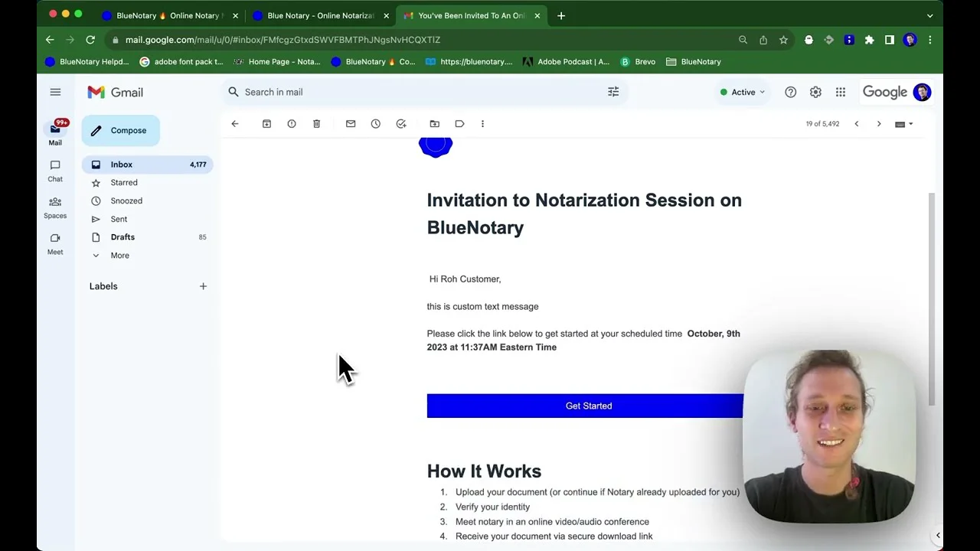Mark the email as unread
The width and height of the screenshot is (980, 551).
click(x=351, y=124)
